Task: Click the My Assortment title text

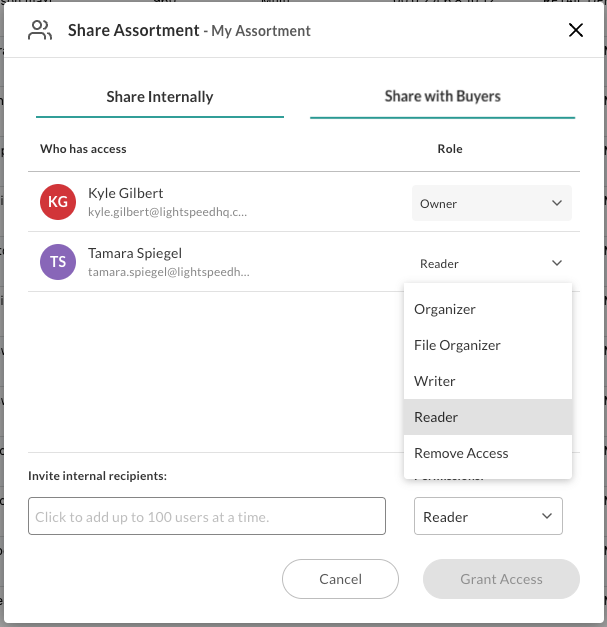Action: [261, 31]
